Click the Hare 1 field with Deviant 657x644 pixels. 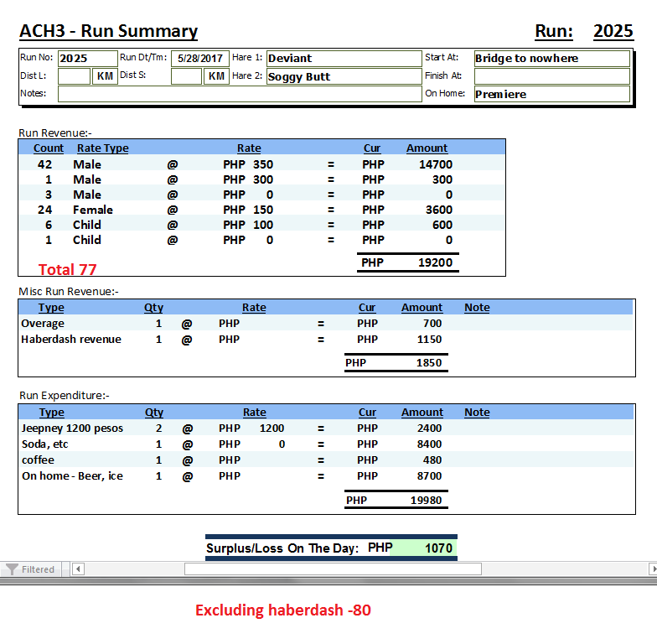344,59
